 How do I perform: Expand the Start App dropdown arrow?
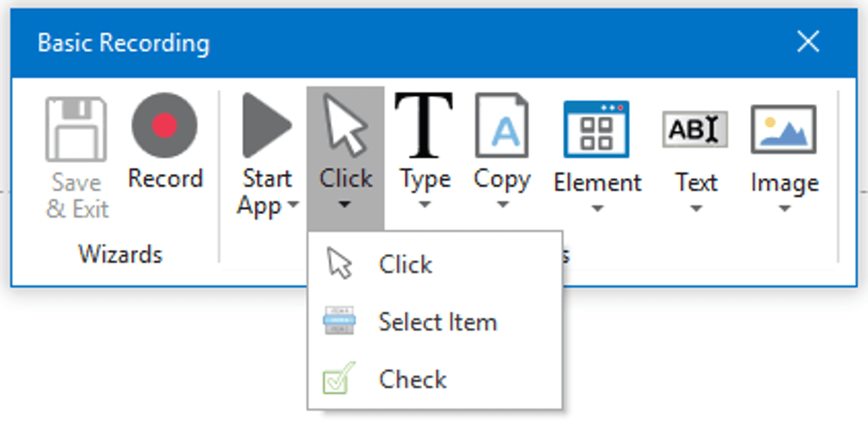(x=293, y=206)
